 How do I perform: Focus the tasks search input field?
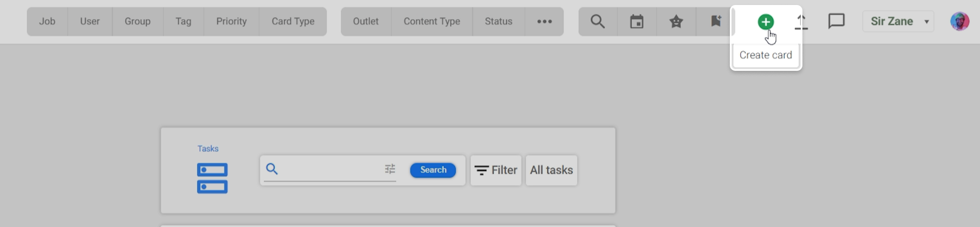tap(329, 169)
